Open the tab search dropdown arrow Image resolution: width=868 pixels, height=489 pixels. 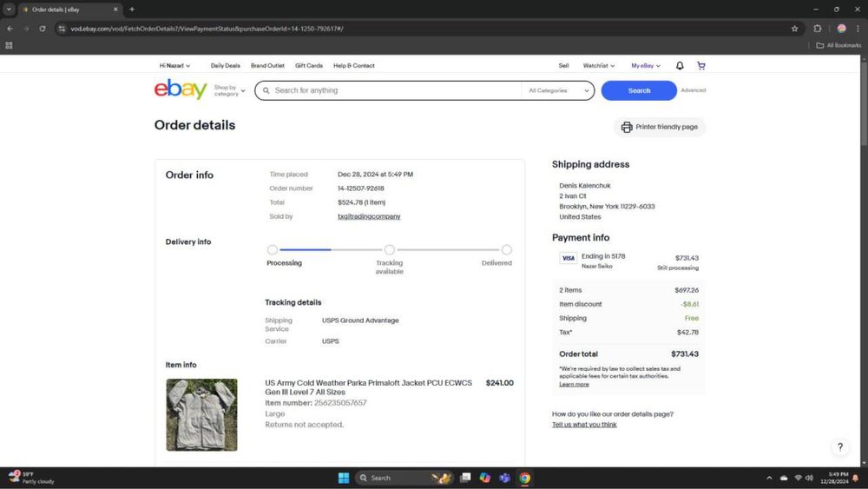[x=9, y=10]
